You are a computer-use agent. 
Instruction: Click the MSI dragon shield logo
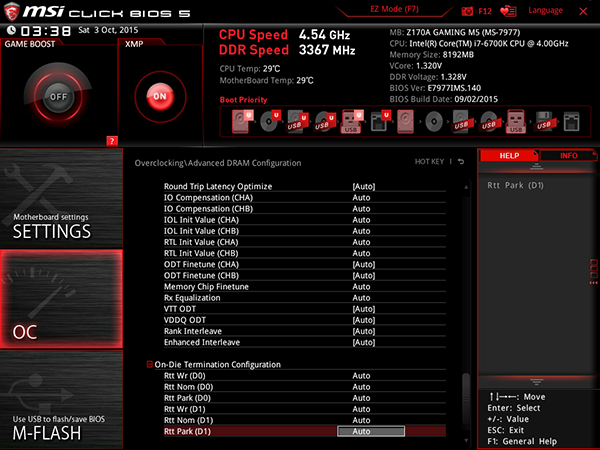pyautogui.click(x=11, y=11)
